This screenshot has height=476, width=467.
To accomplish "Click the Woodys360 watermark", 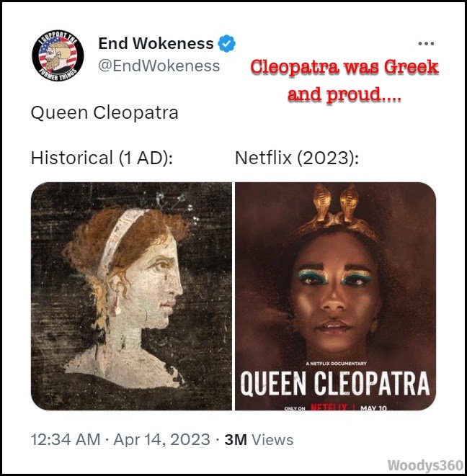I will coord(425,465).
